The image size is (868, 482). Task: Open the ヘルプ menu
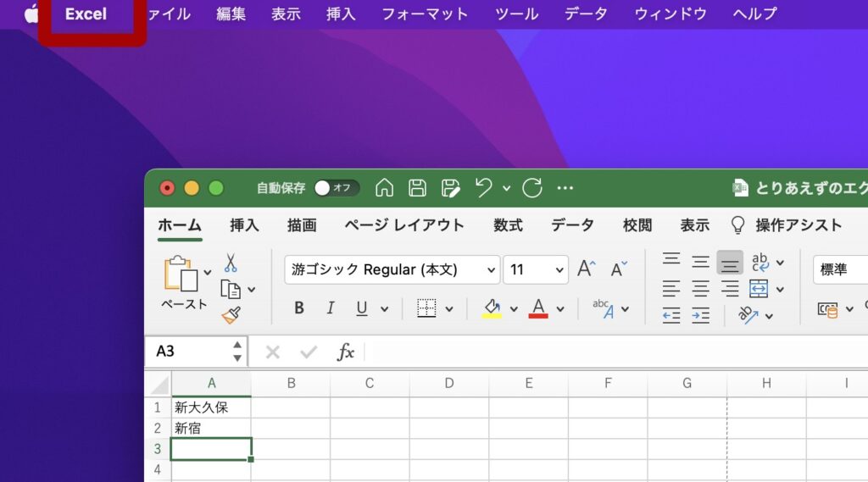755,14
